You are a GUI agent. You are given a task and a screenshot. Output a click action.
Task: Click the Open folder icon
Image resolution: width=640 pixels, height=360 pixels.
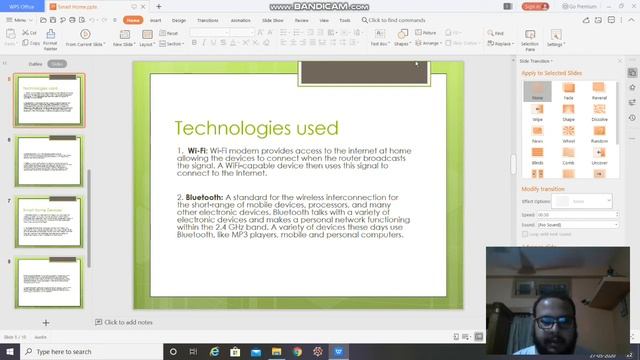pyautogui.click(x=43, y=20)
